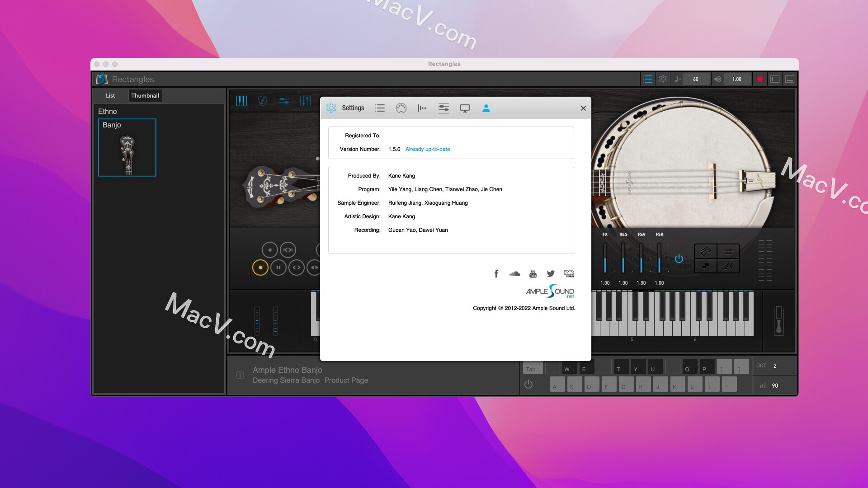Click the sustain pedal icon
The width and height of the screenshot is (868, 488).
coord(778,320)
